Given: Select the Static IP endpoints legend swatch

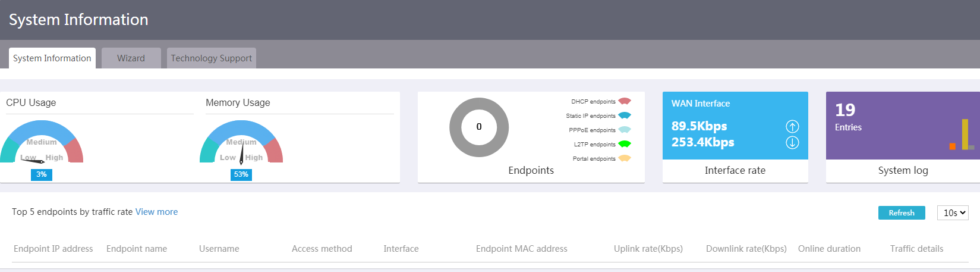Looking at the screenshot, I should click(624, 115).
